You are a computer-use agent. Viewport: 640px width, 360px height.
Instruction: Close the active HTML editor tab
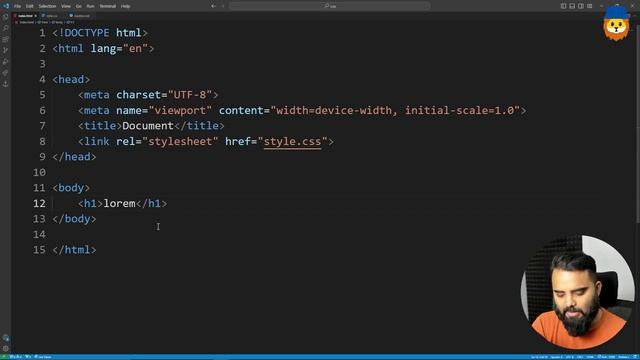tap(36, 16)
